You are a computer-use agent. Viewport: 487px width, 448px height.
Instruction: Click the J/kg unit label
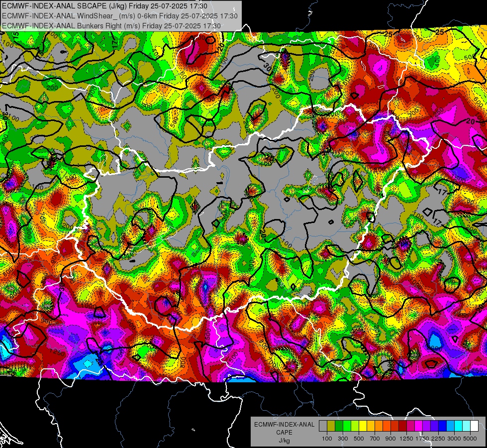pyautogui.click(x=284, y=441)
